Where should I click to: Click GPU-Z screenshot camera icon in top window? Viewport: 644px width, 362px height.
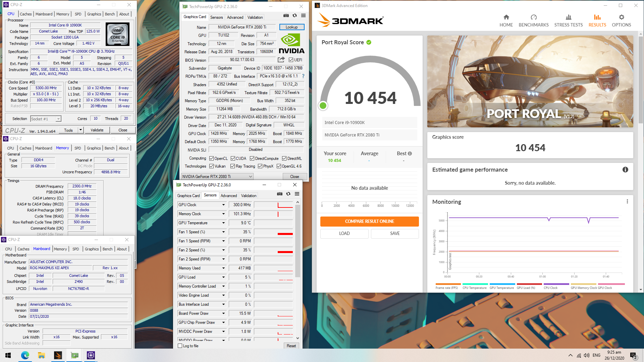286,15
